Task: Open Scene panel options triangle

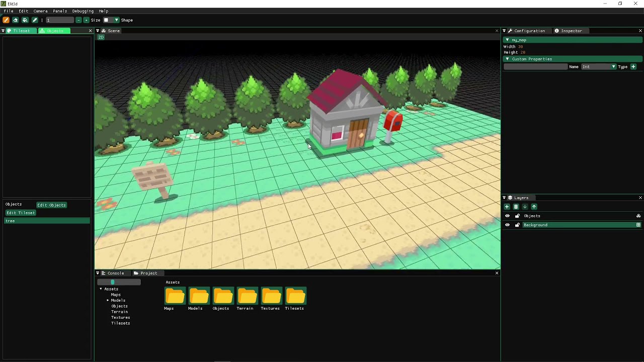Action: (98, 31)
